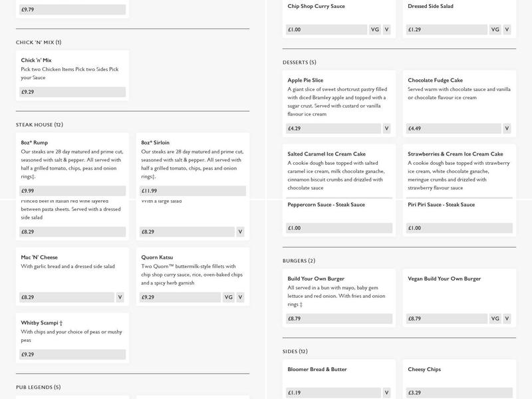Click the V badge on Chocolate Fudge Cake
The width and height of the screenshot is (532, 399).
tap(507, 128)
